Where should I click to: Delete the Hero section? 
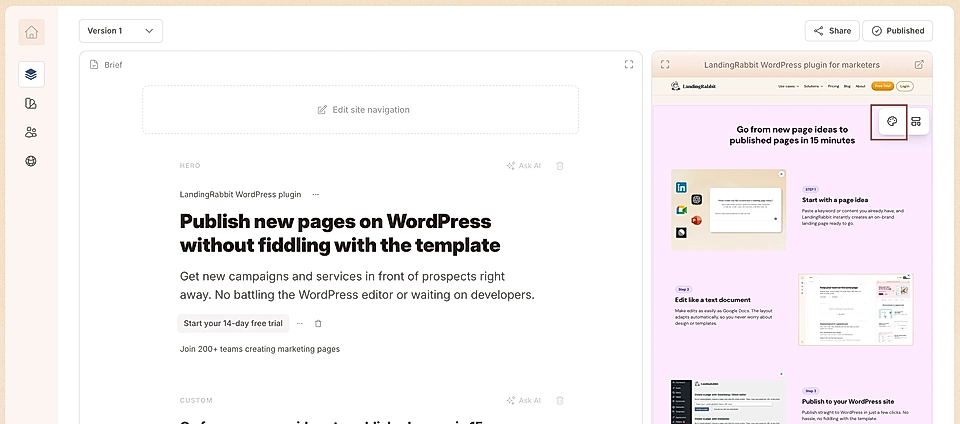[x=560, y=165]
